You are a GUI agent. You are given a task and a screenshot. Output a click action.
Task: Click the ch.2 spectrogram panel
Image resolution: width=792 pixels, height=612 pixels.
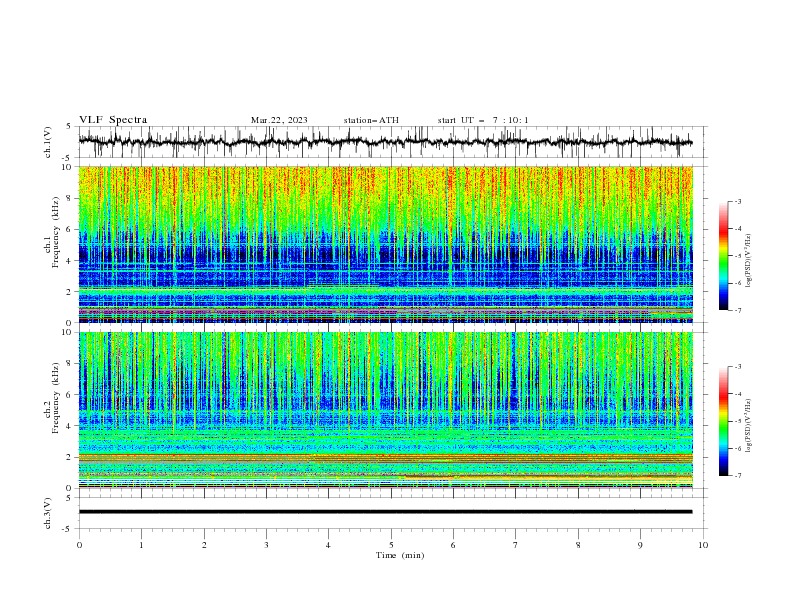385,410
